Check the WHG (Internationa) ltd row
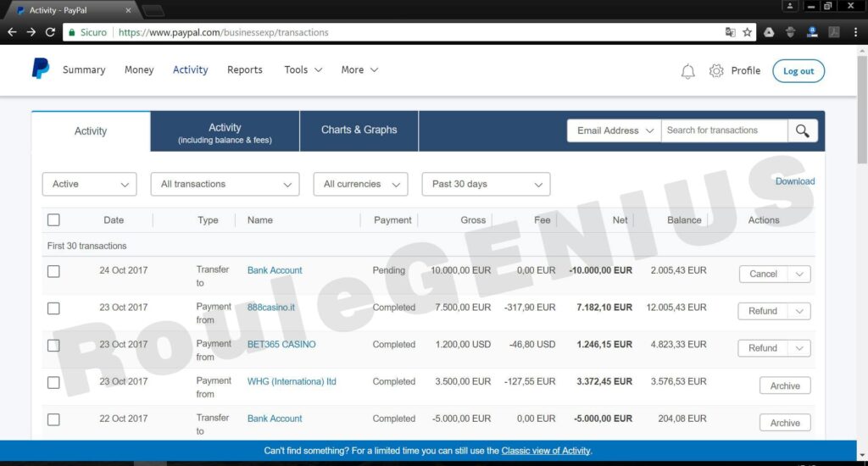The width and height of the screenshot is (868, 466). 53,382
